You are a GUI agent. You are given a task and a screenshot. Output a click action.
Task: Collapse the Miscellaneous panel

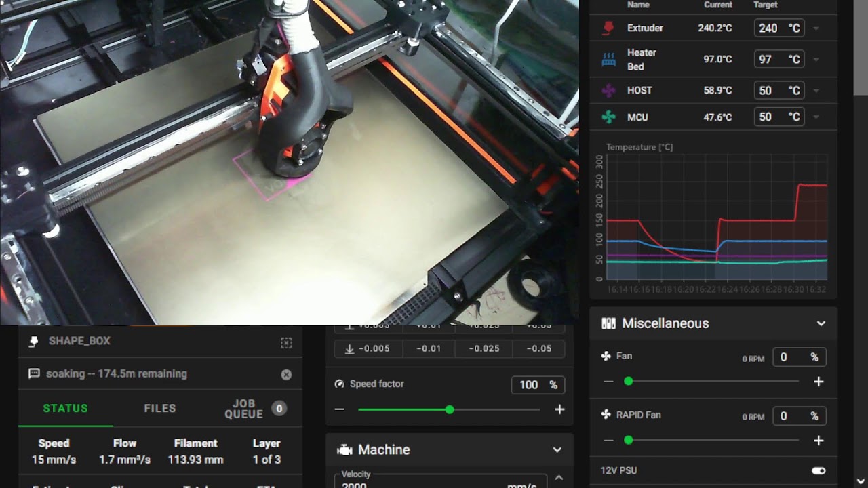click(821, 323)
